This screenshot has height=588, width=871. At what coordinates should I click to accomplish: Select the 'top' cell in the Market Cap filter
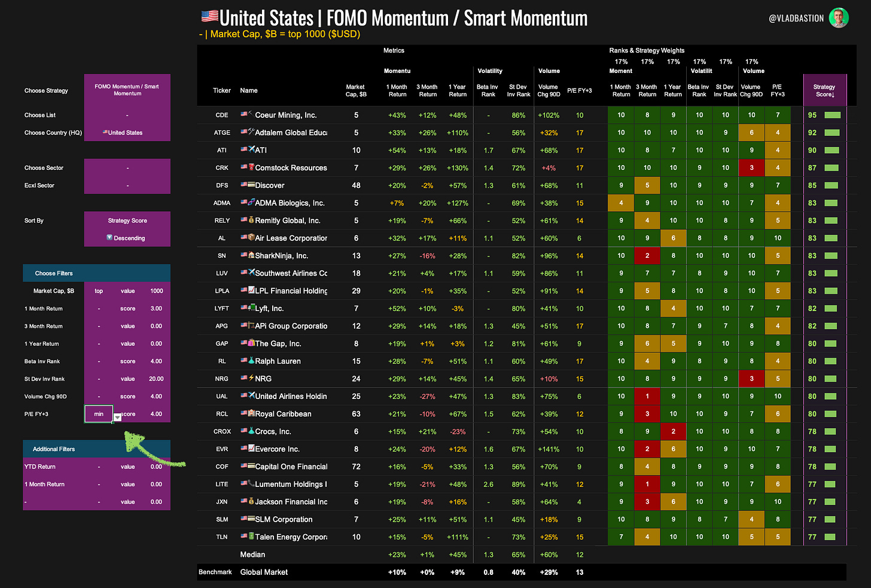99,291
